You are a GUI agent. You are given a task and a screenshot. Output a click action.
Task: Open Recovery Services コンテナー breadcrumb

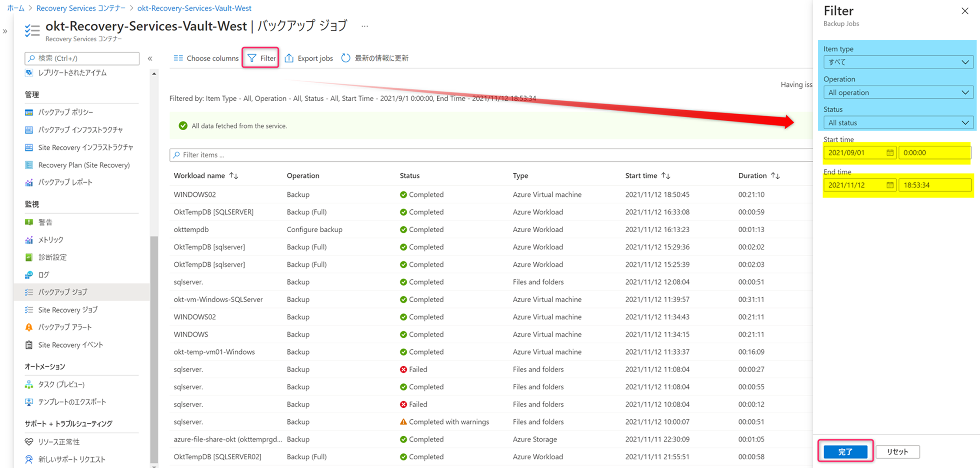81,8
